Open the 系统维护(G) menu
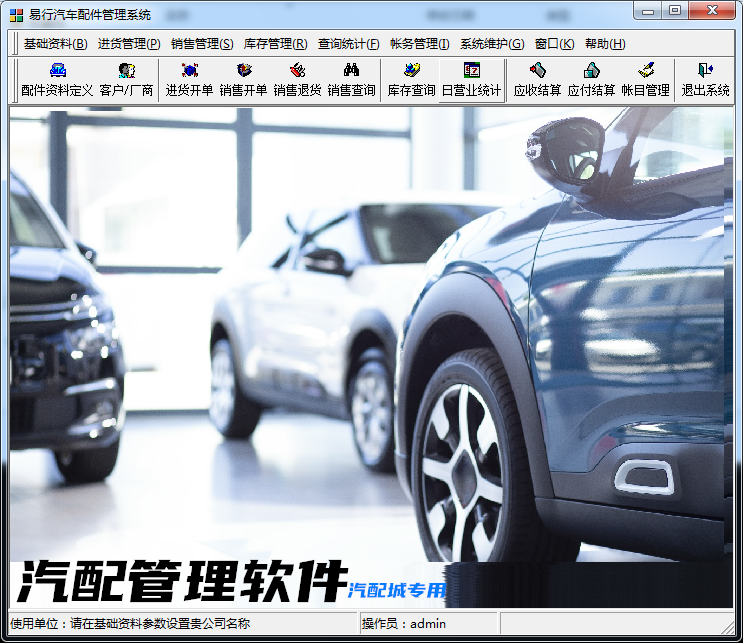 [492, 44]
